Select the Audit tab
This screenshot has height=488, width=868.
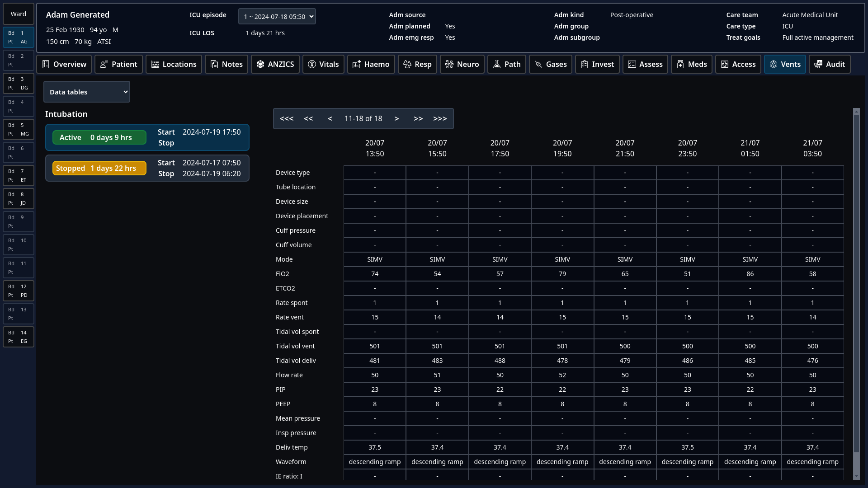click(x=830, y=64)
